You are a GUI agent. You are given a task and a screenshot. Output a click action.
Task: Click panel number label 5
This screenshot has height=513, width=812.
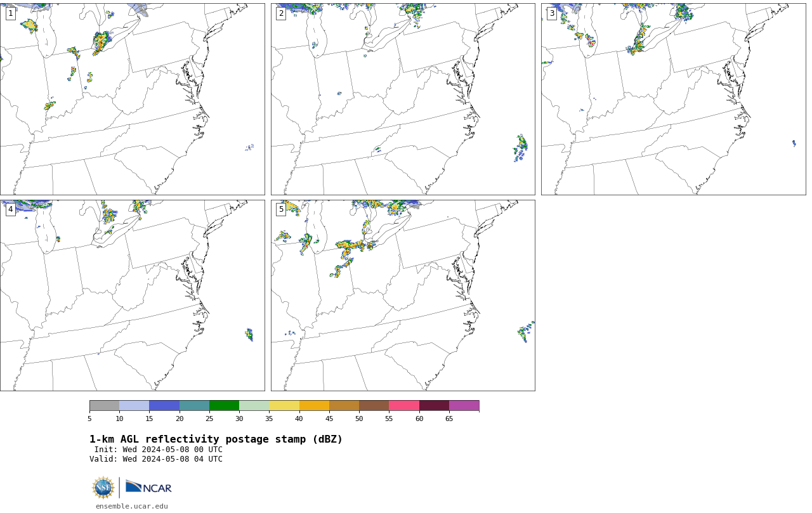click(x=281, y=209)
